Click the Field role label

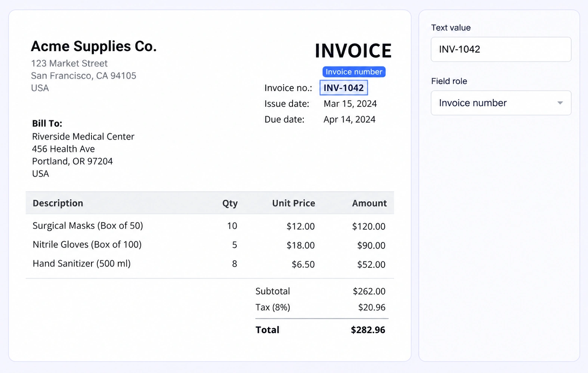[449, 81]
